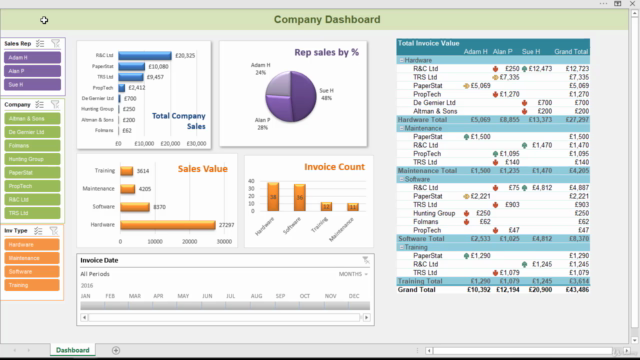Select R&C Ltd company slicer button
Screen dimensions: 640x360
[32, 199]
